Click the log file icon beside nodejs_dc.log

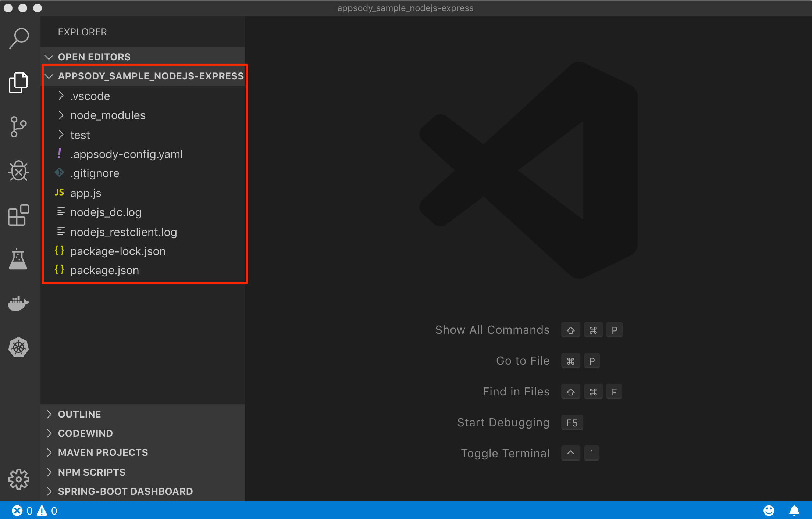tap(61, 212)
